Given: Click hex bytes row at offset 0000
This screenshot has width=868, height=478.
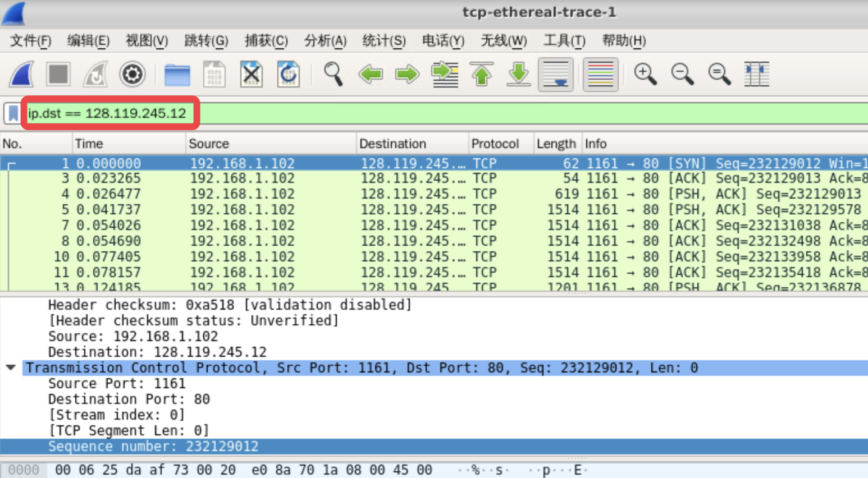Looking at the screenshot, I should [434, 470].
